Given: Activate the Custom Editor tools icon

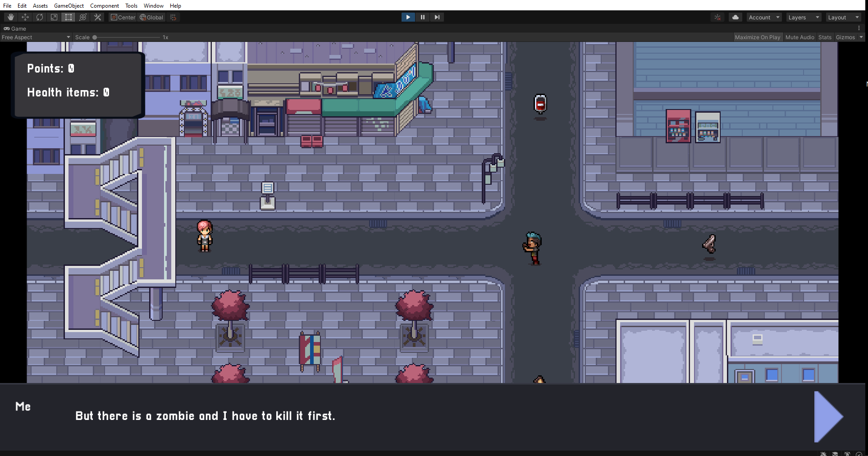Looking at the screenshot, I should click(x=97, y=17).
